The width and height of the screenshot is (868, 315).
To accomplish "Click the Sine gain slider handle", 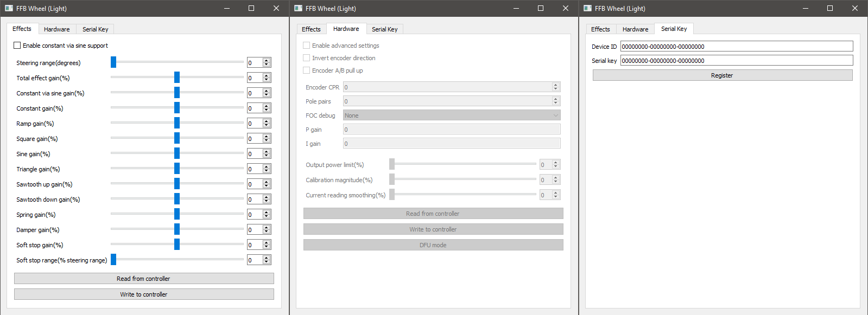I will click(x=177, y=154).
